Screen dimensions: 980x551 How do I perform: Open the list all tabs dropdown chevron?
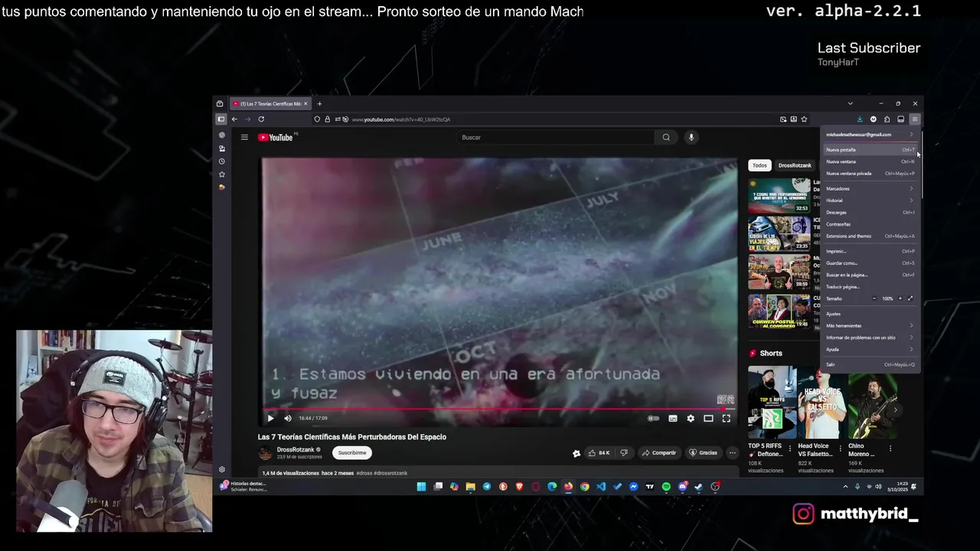(850, 103)
